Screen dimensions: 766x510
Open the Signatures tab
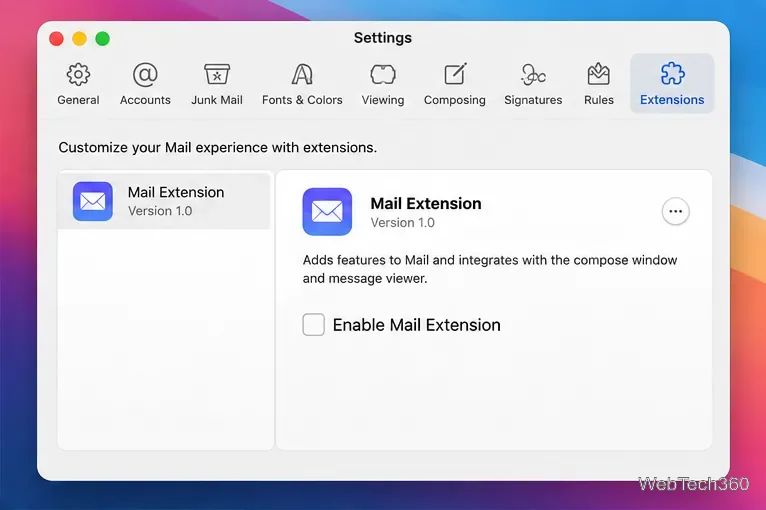pos(533,84)
